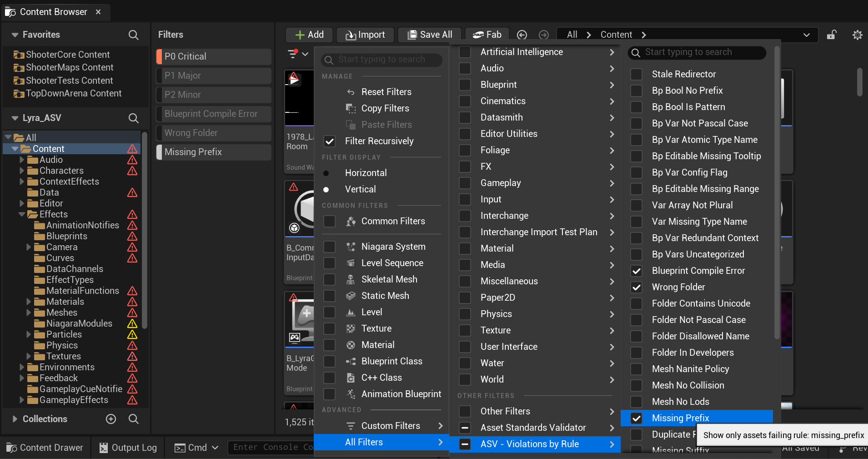The height and width of the screenshot is (459, 868).
Task: Go forward with the history forward arrow
Action: (x=544, y=35)
